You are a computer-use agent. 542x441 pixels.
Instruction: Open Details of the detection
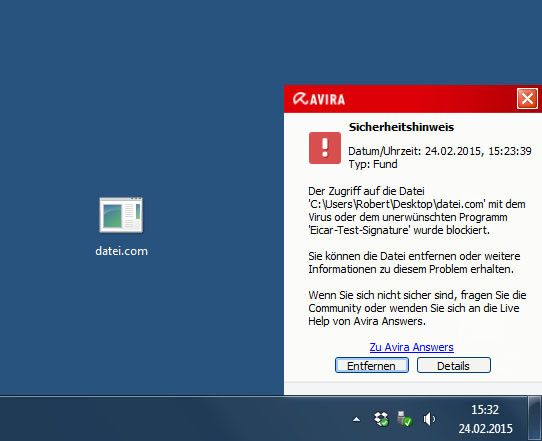pyautogui.click(x=454, y=365)
